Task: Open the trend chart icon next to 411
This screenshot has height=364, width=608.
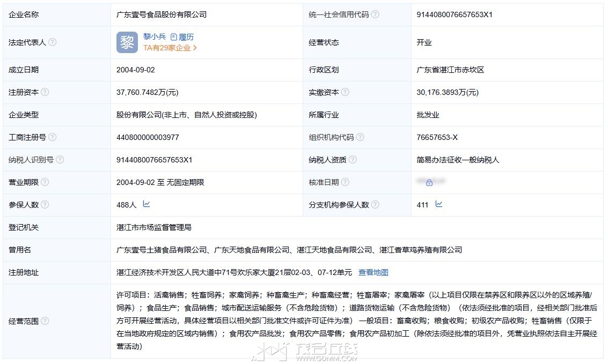Action: [x=439, y=204]
